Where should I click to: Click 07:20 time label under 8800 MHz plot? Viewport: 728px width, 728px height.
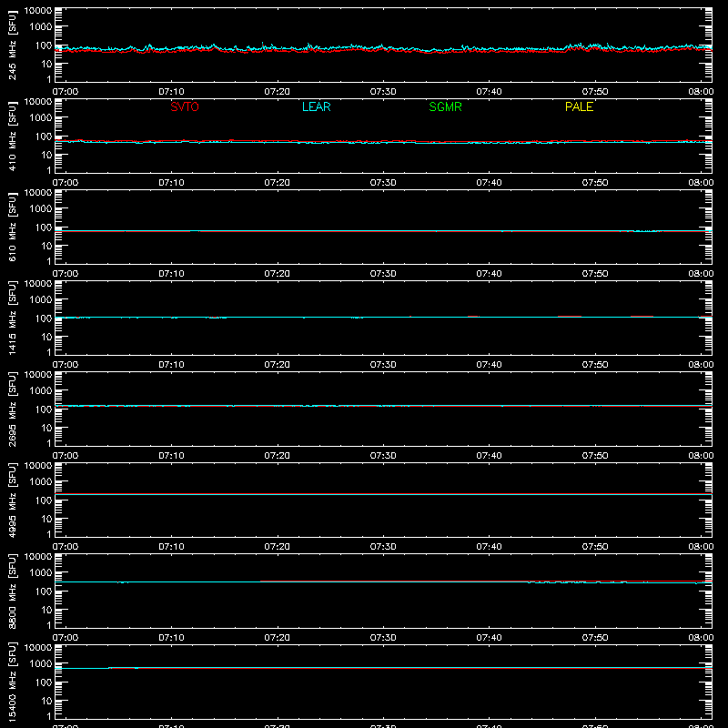click(x=278, y=638)
